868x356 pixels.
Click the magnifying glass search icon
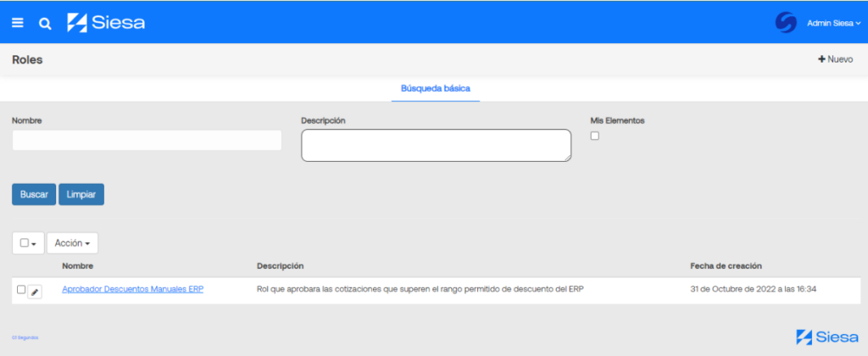(x=45, y=24)
